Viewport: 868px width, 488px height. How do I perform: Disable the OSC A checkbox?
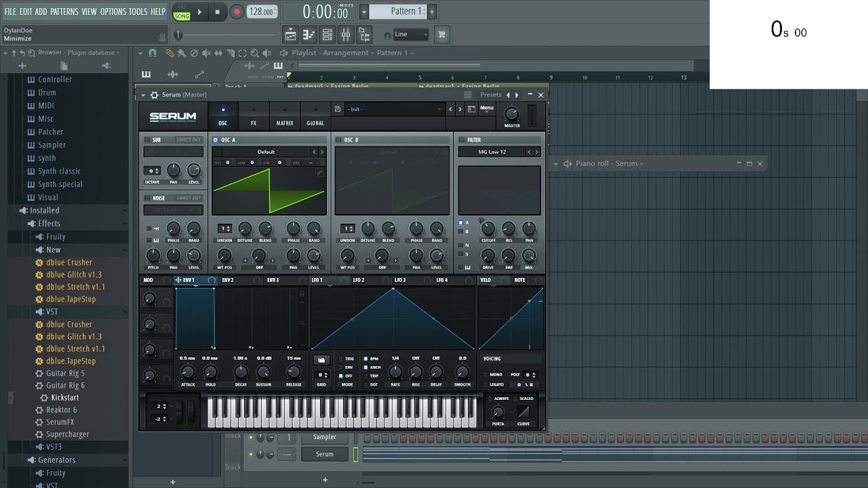click(x=216, y=140)
